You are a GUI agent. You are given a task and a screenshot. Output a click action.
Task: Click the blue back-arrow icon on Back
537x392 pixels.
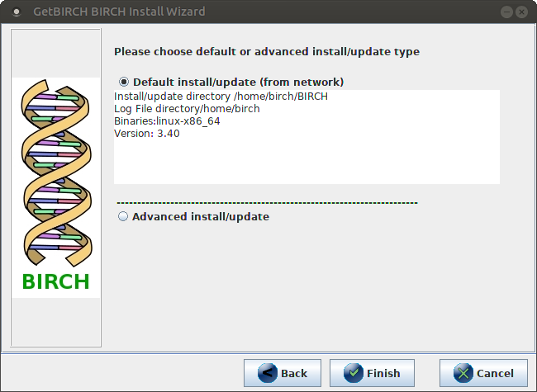[x=267, y=373]
